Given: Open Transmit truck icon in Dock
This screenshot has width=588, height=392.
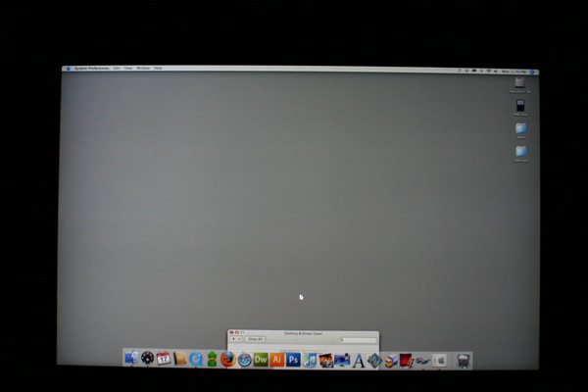Looking at the screenshot, I should click(x=391, y=362).
